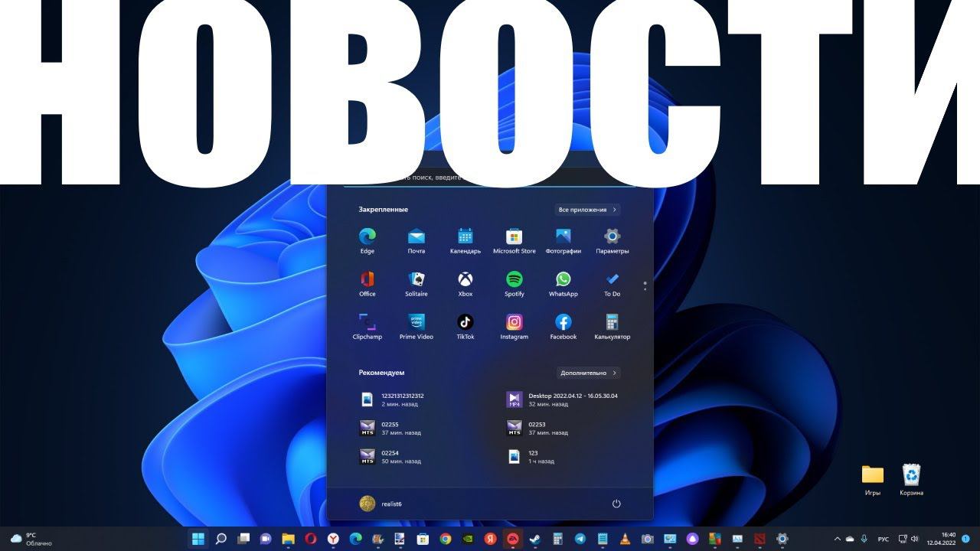Open WhatsApp

click(563, 283)
